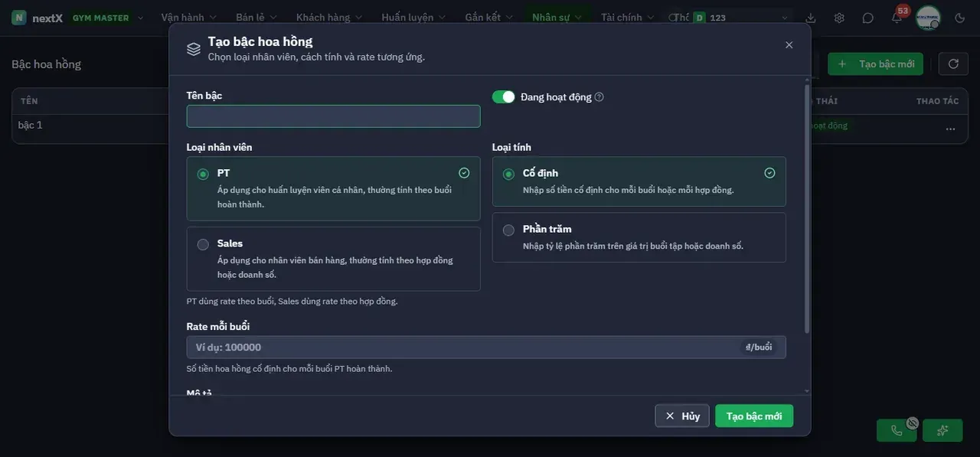Toggle dark mode moon icon
This screenshot has height=457, width=980.
[x=960, y=18]
